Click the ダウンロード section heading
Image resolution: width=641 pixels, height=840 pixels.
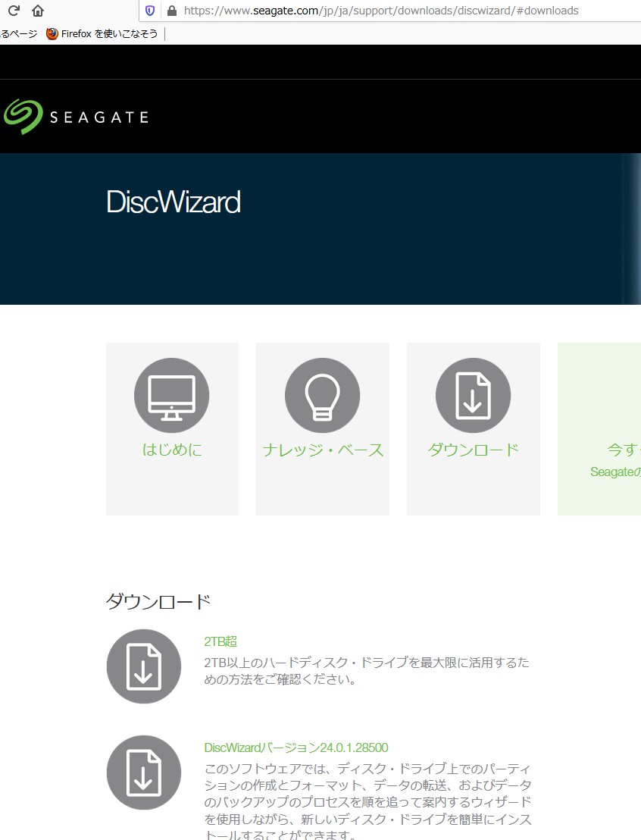coord(158,602)
